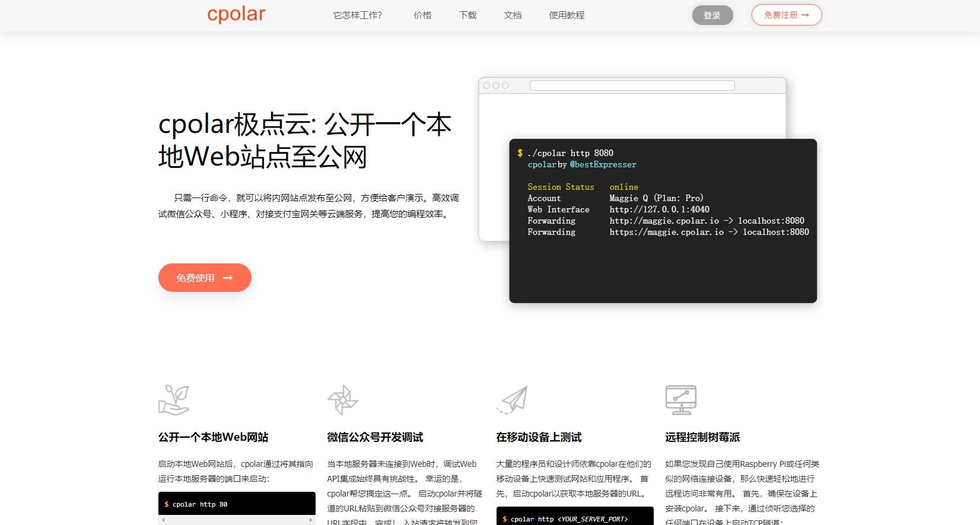Viewport: 980px width, 525px height.
Task: Open the 文档 documentation page
Action: [x=513, y=15]
